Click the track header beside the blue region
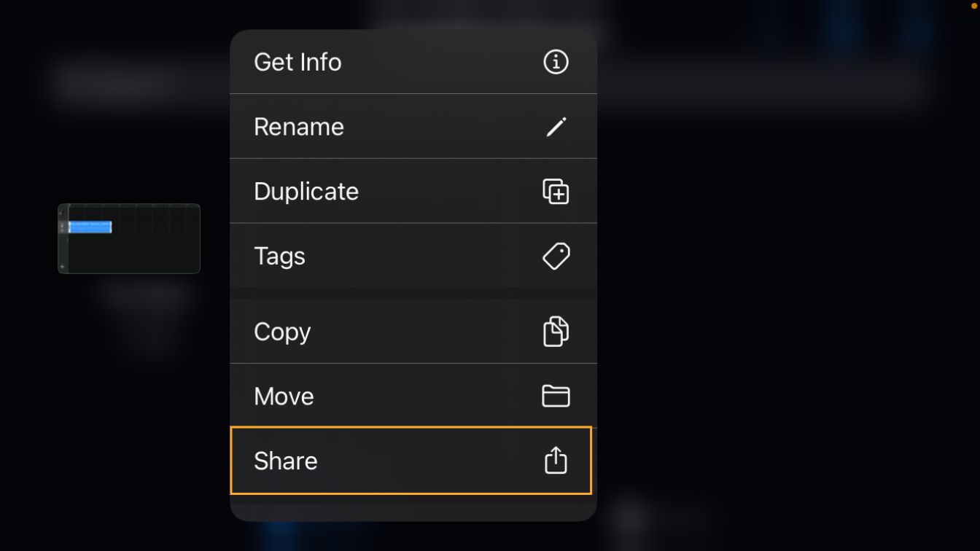 (63, 227)
